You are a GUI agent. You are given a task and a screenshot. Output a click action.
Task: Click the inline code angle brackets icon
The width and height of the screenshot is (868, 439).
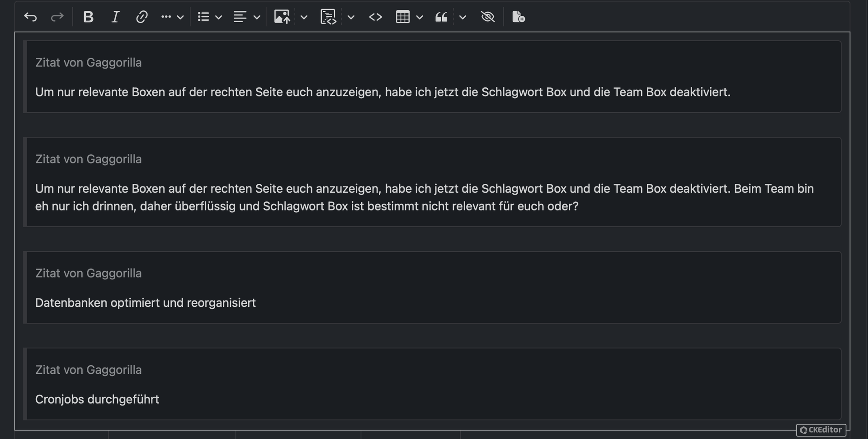click(375, 17)
